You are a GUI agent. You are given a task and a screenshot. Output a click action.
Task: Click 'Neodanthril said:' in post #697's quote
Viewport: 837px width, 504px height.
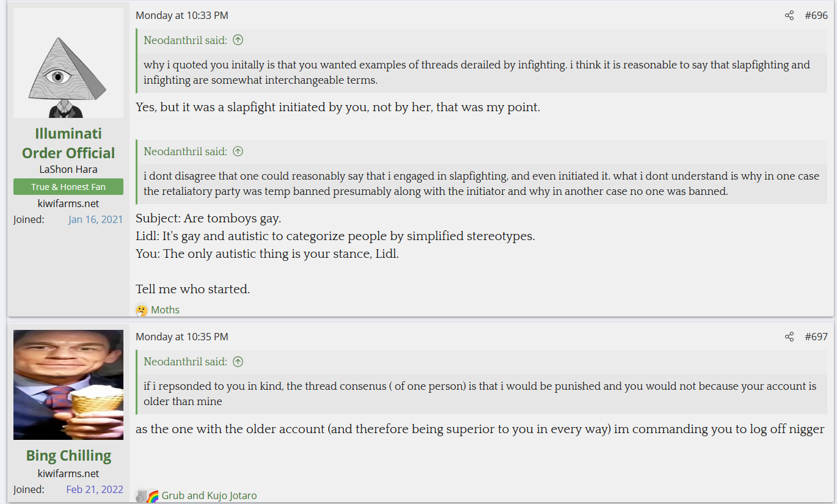click(185, 362)
